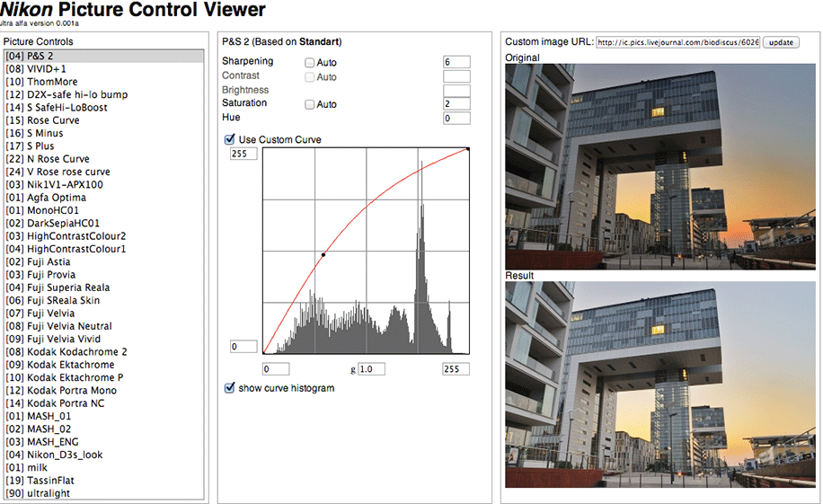Click the Brightness value field

tap(456, 91)
